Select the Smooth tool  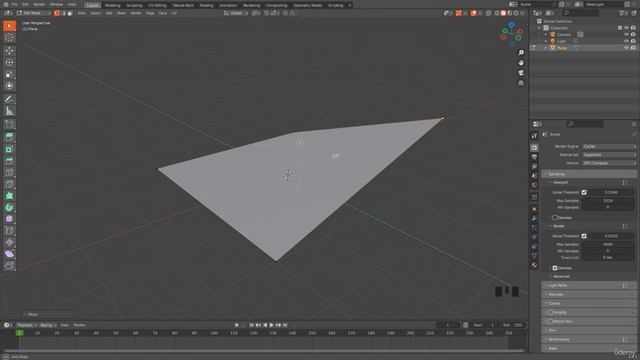click(x=9, y=219)
